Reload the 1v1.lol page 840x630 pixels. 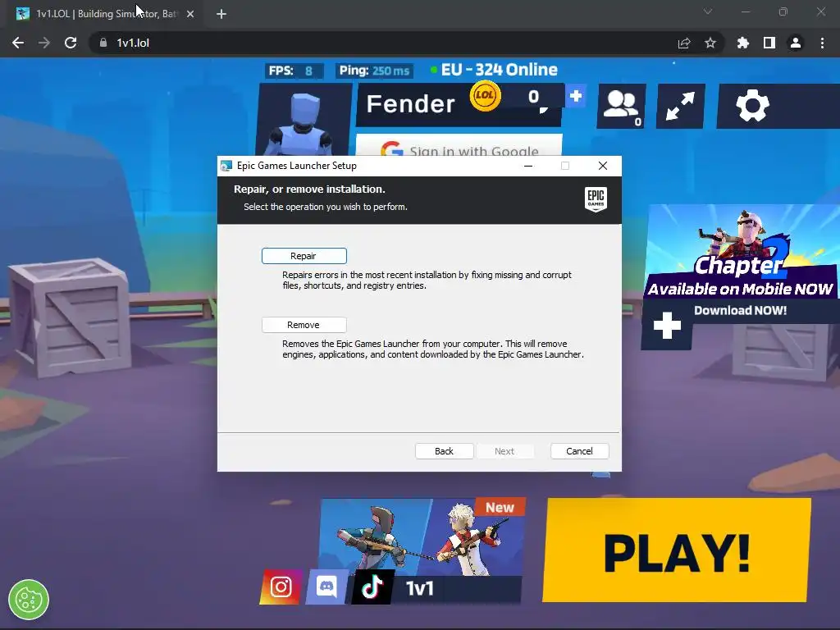pyautogui.click(x=71, y=43)
